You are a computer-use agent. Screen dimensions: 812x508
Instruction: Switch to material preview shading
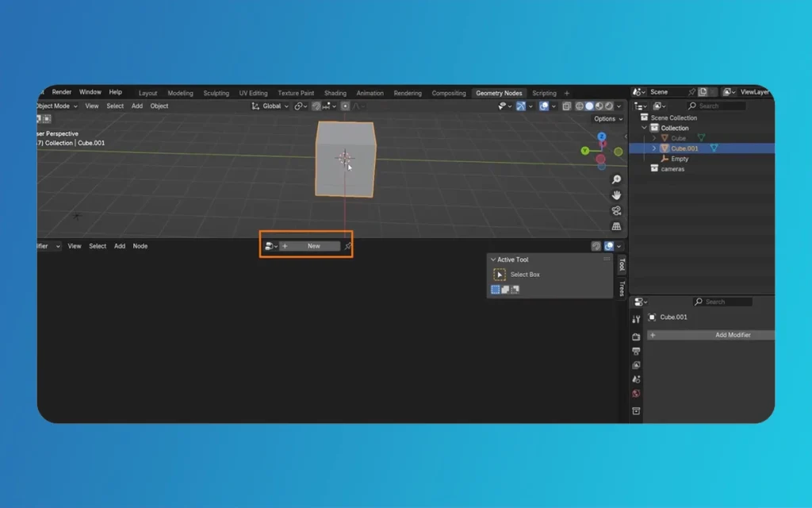599,106
